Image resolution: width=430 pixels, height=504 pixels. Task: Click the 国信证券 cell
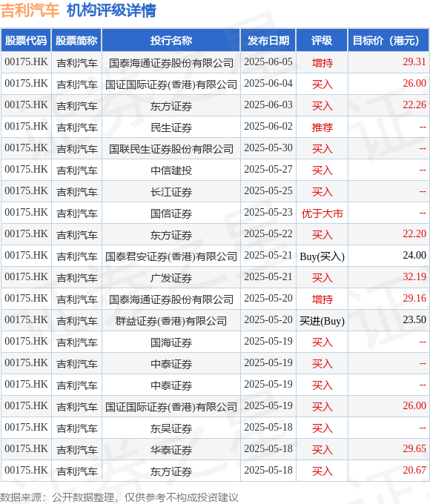[171, 213]
